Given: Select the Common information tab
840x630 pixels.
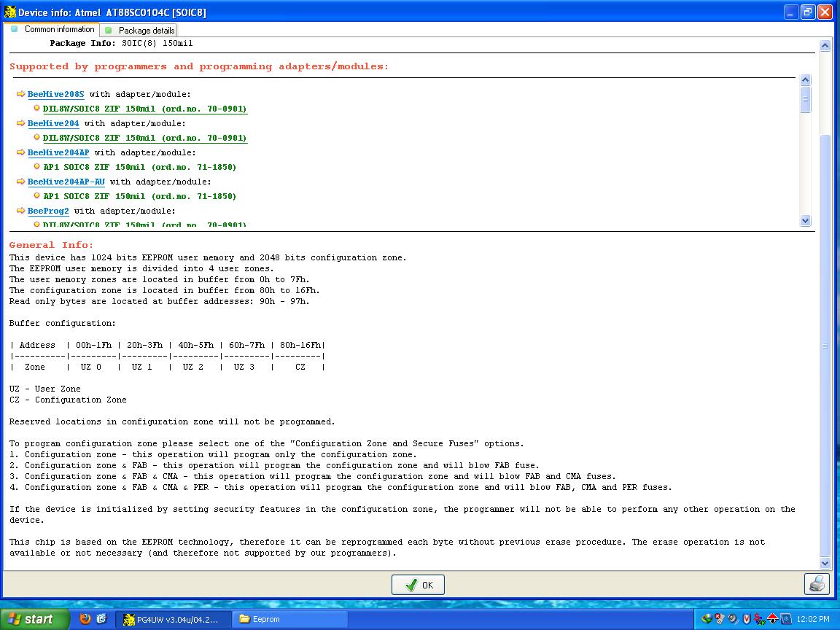Looking at the screenshot, I should [52, 29].
